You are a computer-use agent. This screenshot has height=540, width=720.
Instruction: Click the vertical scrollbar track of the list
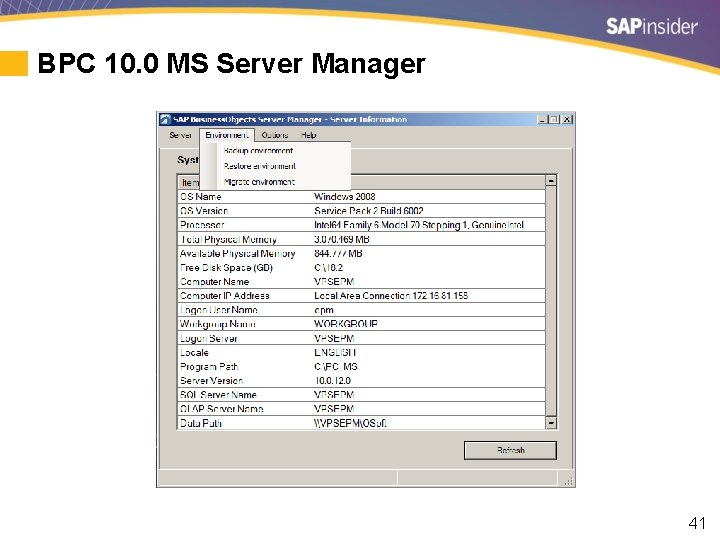551,301
